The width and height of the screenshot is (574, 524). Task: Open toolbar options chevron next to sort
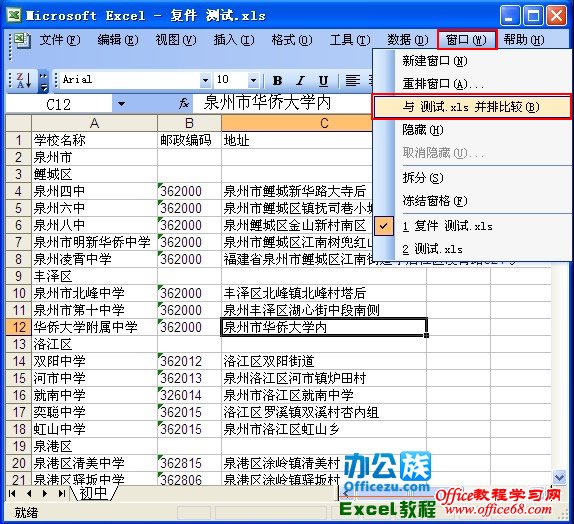point(44,81)
